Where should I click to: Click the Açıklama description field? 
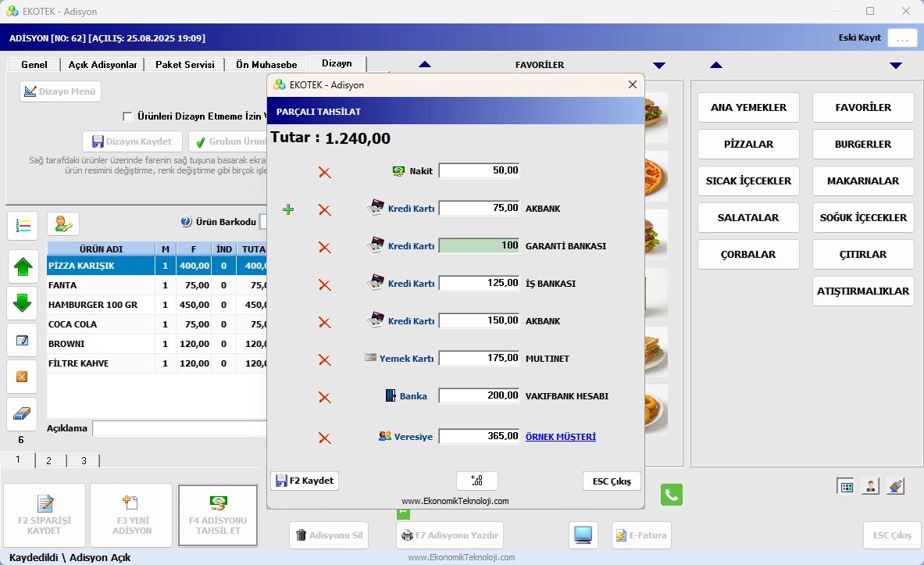[x=180, y=428]
